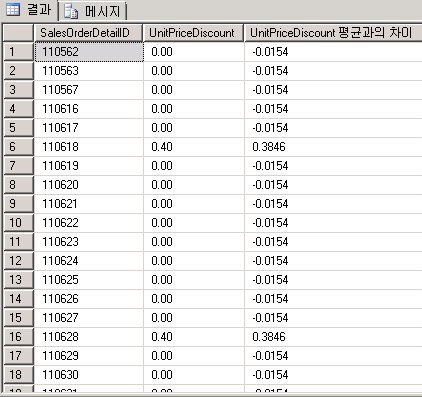The height and width of the screenshot is (397, 422).
Task: Click cell 110629
Action: coord(89,356)
